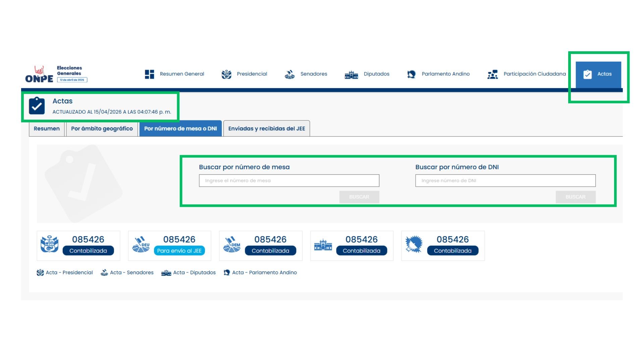Focus the número de mesa input field
The image size is (644, 362).
(289, 181)
